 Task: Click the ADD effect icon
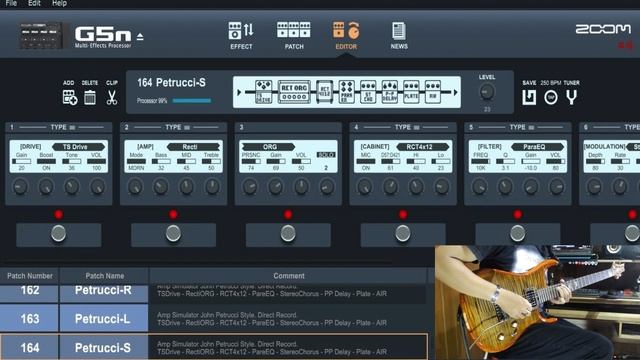pos(69,98)
